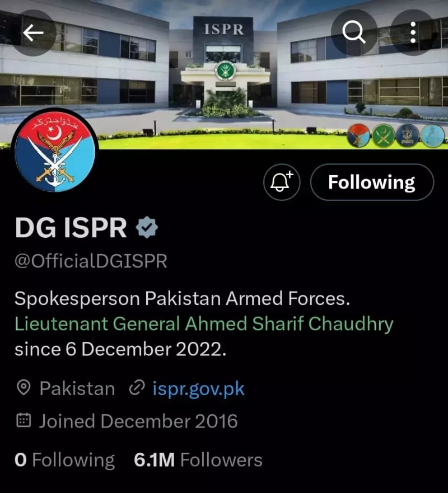Toggle the Following button to unfollow
This screenshot has height=493, width=448.
point(372,182)
